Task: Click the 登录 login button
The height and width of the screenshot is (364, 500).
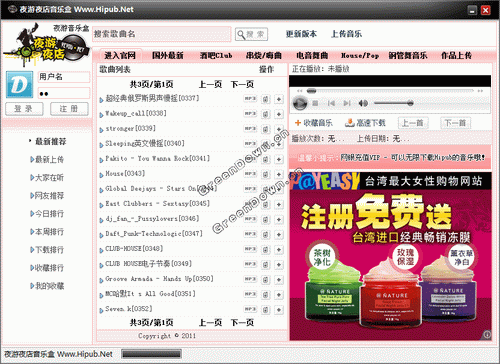Action: pos(24,109)
